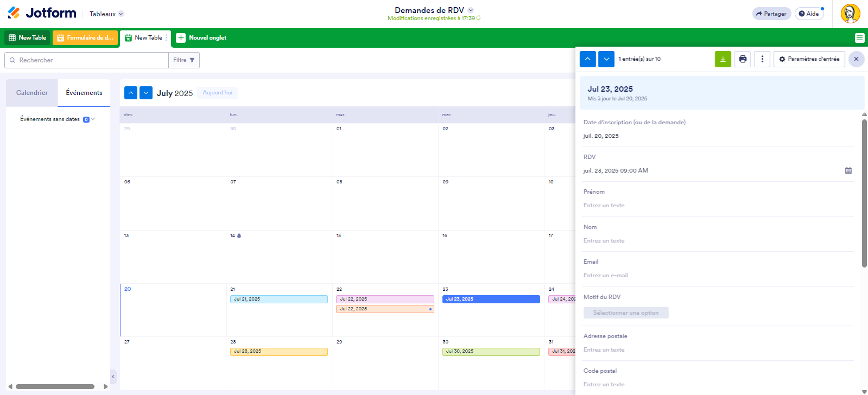Expand the Demandes de RDV title menu
This screenshot has width=868, height=395.
coord(471,10)
